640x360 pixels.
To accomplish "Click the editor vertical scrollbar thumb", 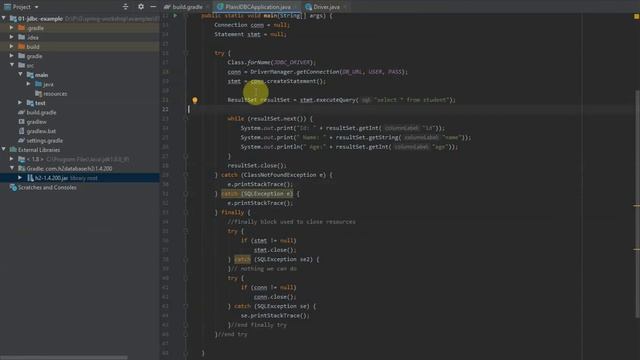I will click(637, 203).
